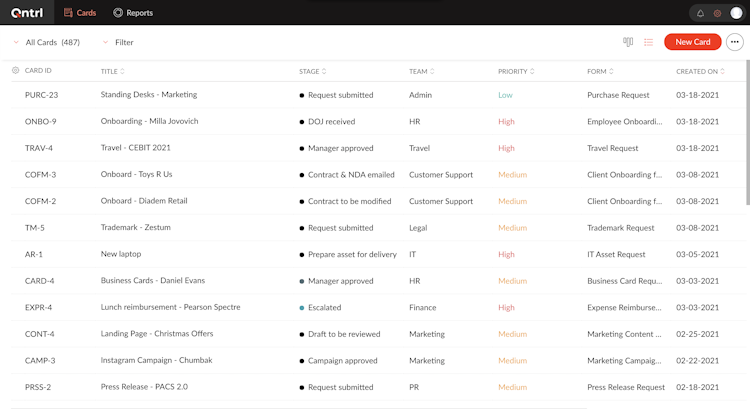Image resolution: width=750 pixels, height=409 pixels.
Task: Click the Qntrl logo
Action: pyautogui.click(x=26, y=13)
